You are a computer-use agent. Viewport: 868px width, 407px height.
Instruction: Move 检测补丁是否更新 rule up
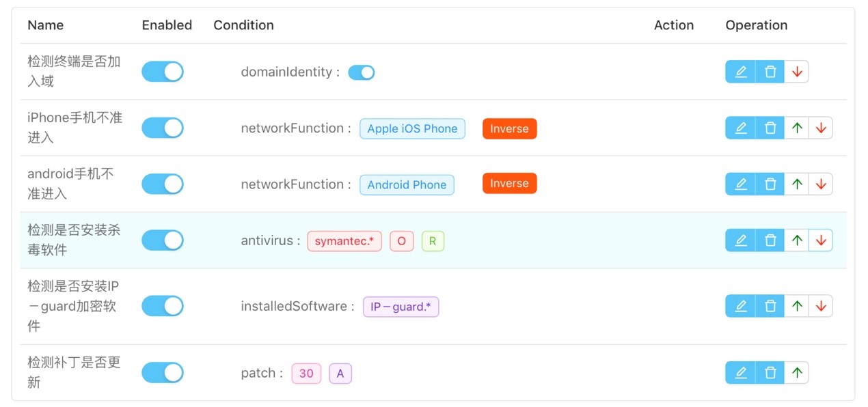pyautogui.click(x=797, y=373)
